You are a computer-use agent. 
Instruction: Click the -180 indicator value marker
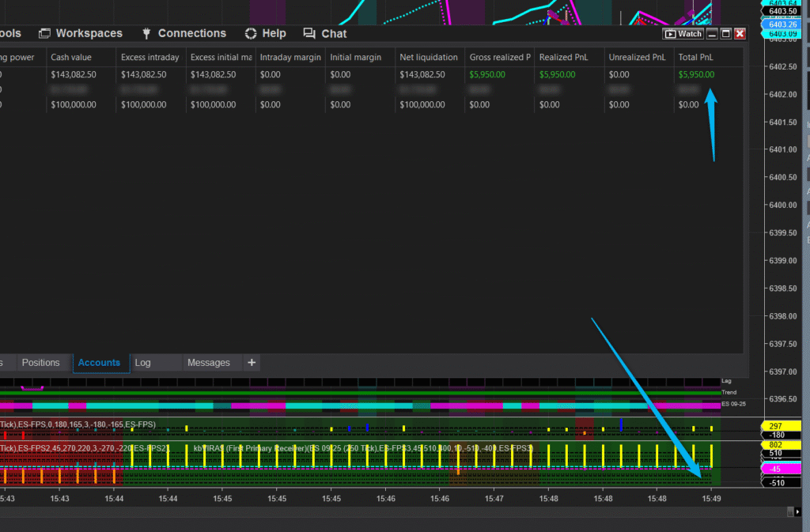click(x=781, y=435)
